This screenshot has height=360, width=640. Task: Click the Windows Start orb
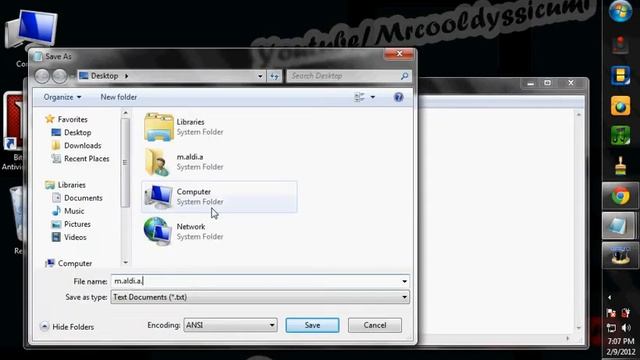tap(620, 11)
